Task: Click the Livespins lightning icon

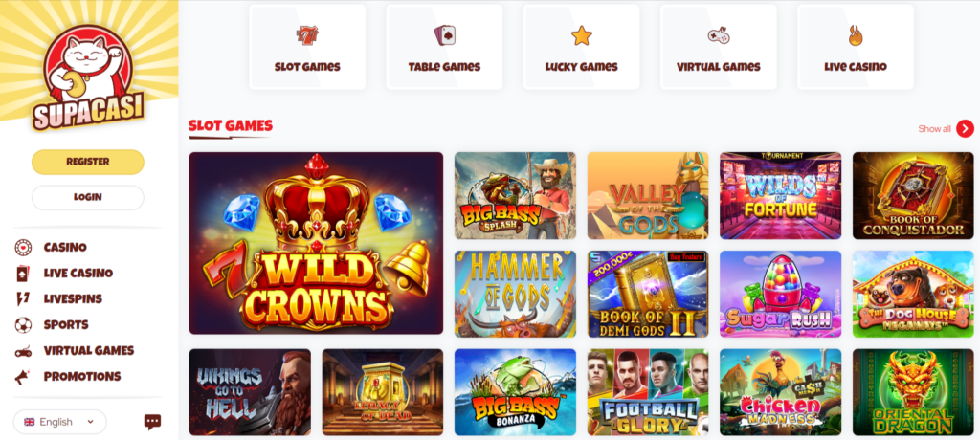Action: tap(23, 298)
